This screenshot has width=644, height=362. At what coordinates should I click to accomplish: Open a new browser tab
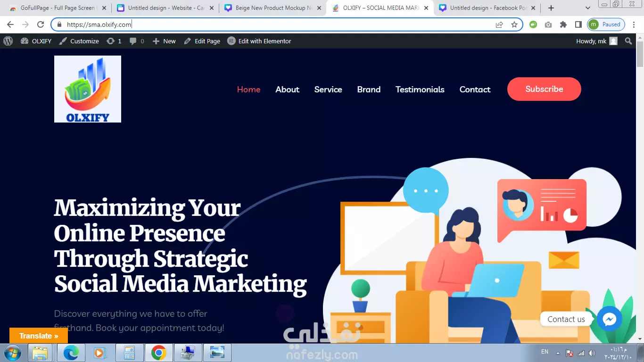click(x=551, y=8)
